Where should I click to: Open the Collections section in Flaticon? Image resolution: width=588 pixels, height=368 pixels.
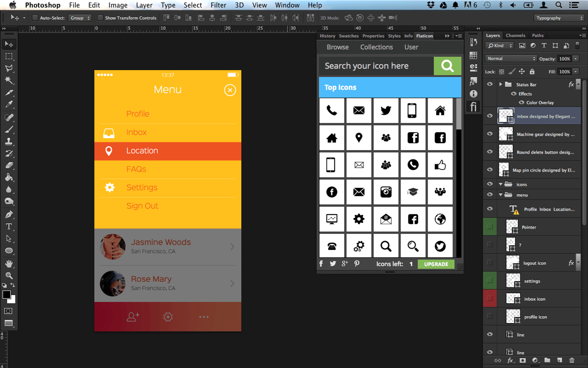376,47
